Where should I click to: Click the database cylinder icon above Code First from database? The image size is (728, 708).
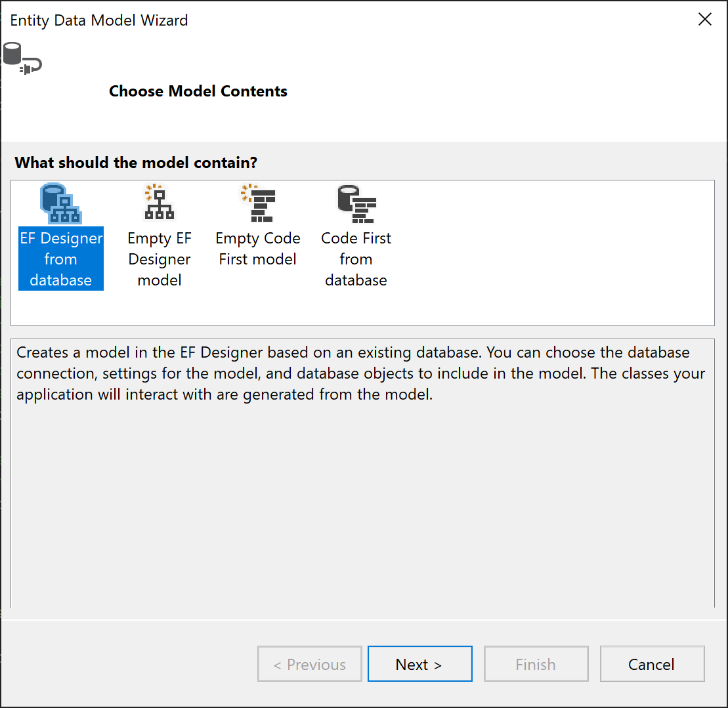pyautogui.click(x=356, y=203)
